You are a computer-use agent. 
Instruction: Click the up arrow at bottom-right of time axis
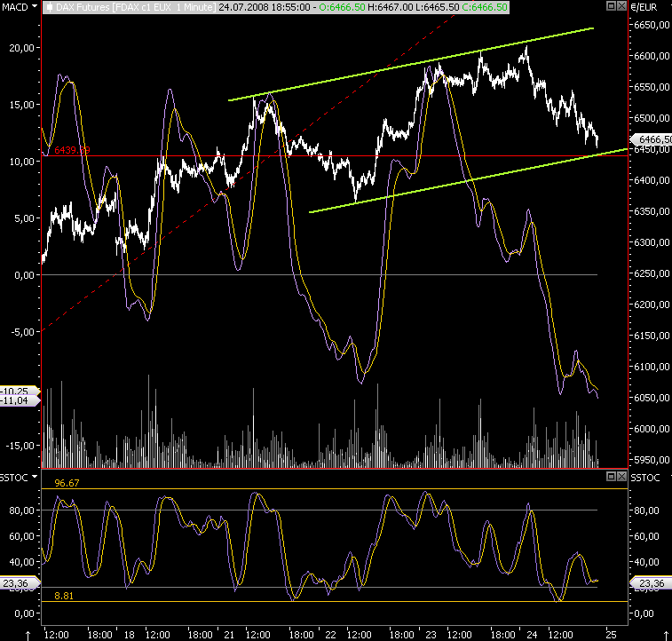click(x=666, y=635)
